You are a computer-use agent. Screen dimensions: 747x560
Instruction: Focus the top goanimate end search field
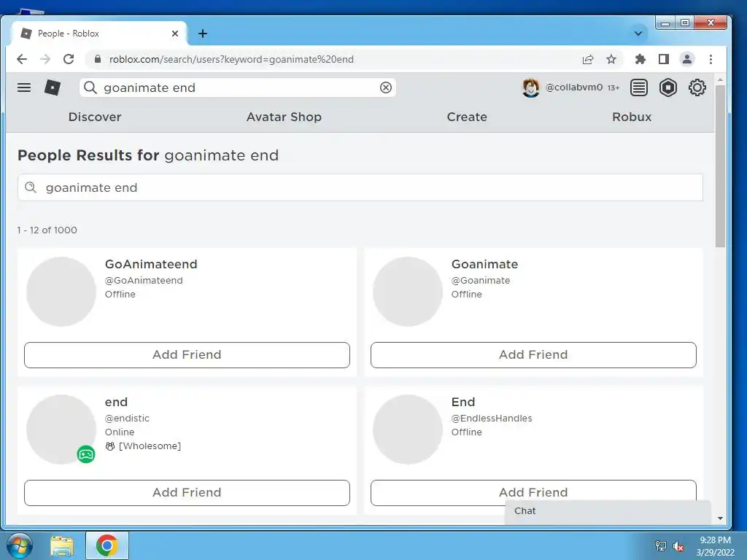click(x=237, y=87)
